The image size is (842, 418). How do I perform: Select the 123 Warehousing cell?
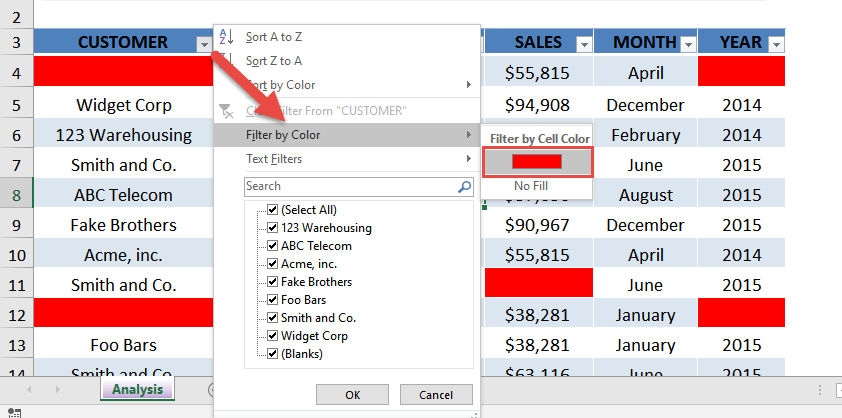point(124,135)
